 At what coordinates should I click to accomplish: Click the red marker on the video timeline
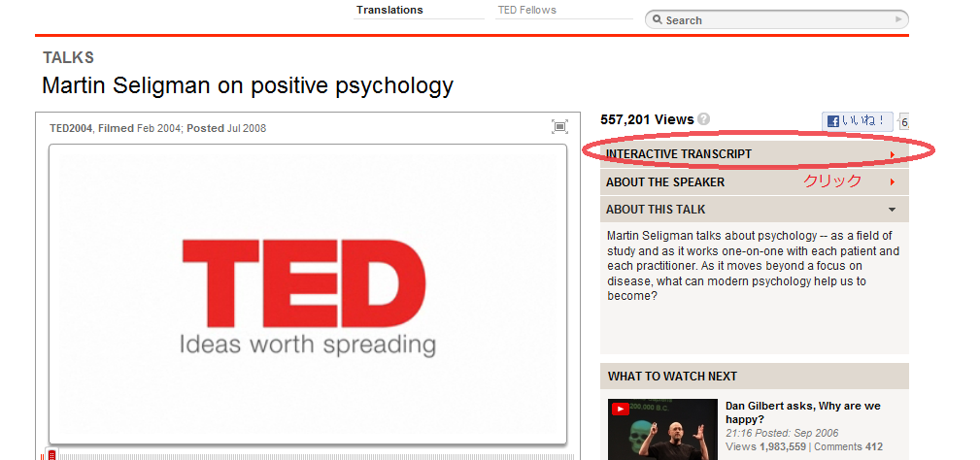(51, 454)
